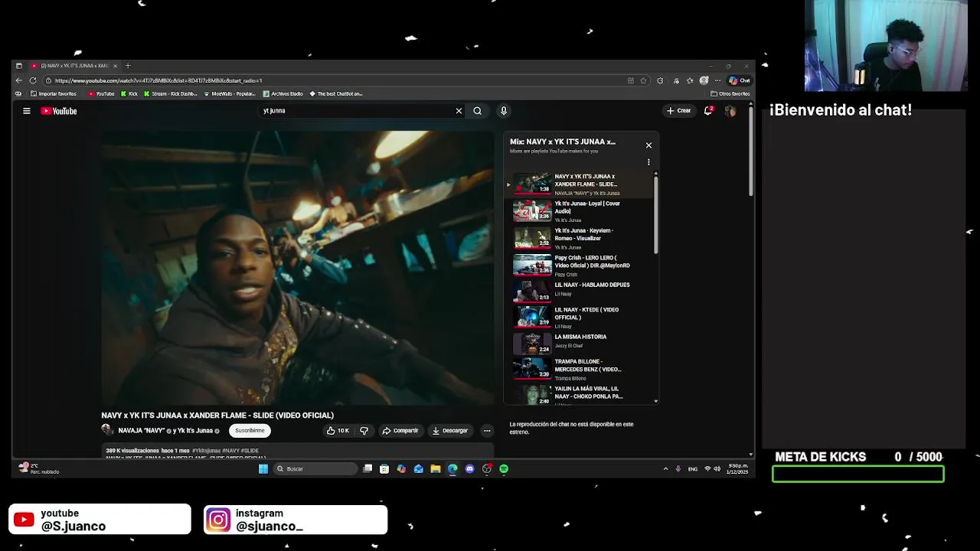Open the MoeWalls - Popular... bookmark

[x=230, y=94]
